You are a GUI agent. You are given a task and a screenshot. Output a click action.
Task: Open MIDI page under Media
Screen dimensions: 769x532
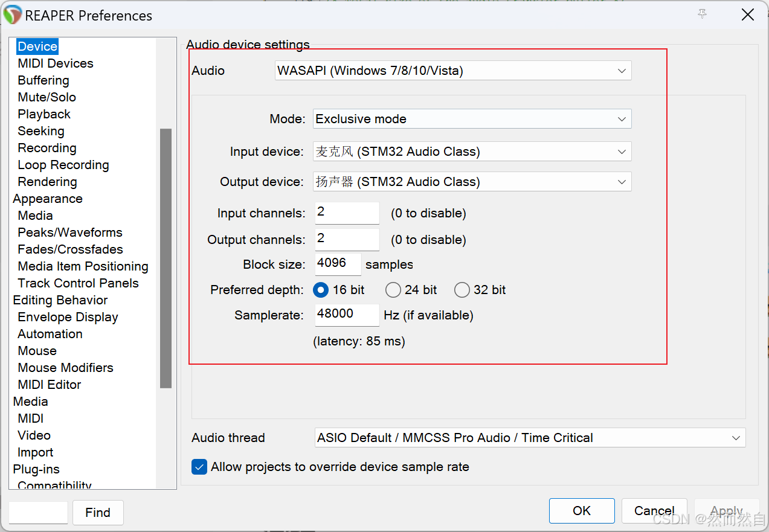pyautogui.click(x=31, y=418)
